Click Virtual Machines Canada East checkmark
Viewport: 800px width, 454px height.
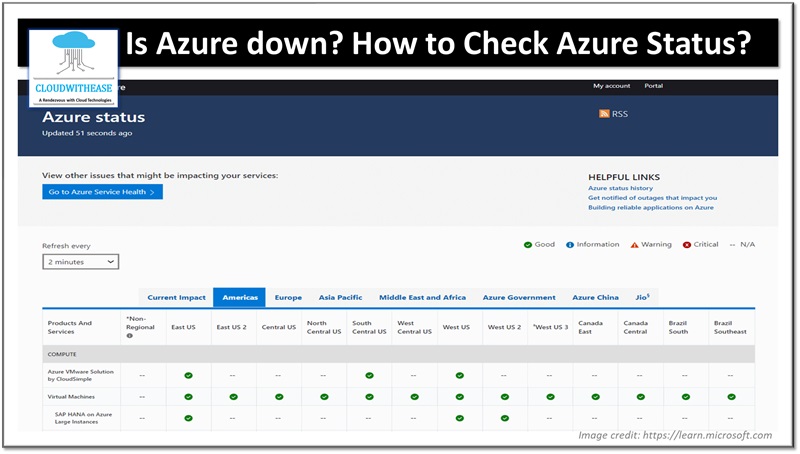pyautogui.click(x=595, y=397)
